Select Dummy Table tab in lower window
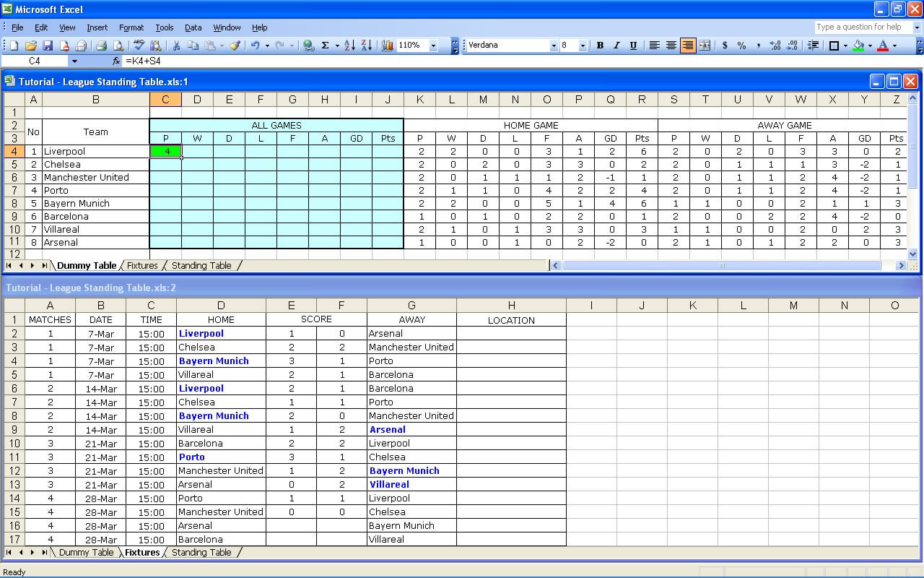Screen dimensions: 924x578 pos(86,552)
